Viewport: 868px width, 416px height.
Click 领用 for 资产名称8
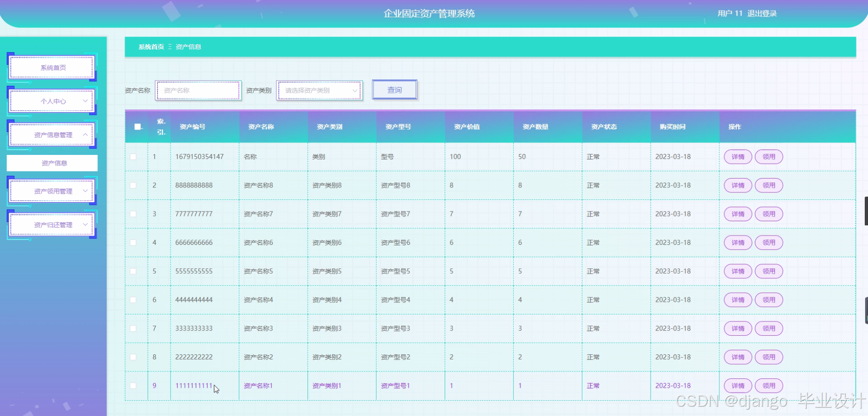[769, 186]
